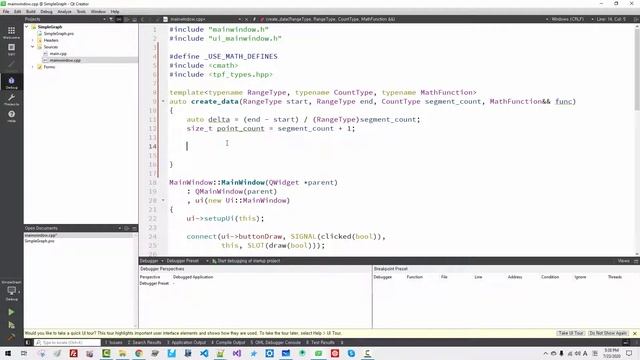Open Chrome from the taskbar

coord(139,353)
